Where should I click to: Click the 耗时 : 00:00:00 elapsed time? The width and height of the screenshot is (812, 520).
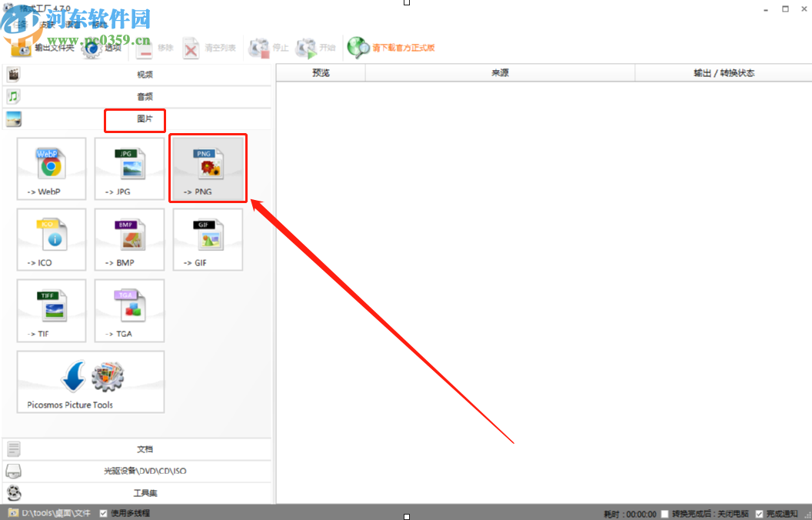[631, 514]
